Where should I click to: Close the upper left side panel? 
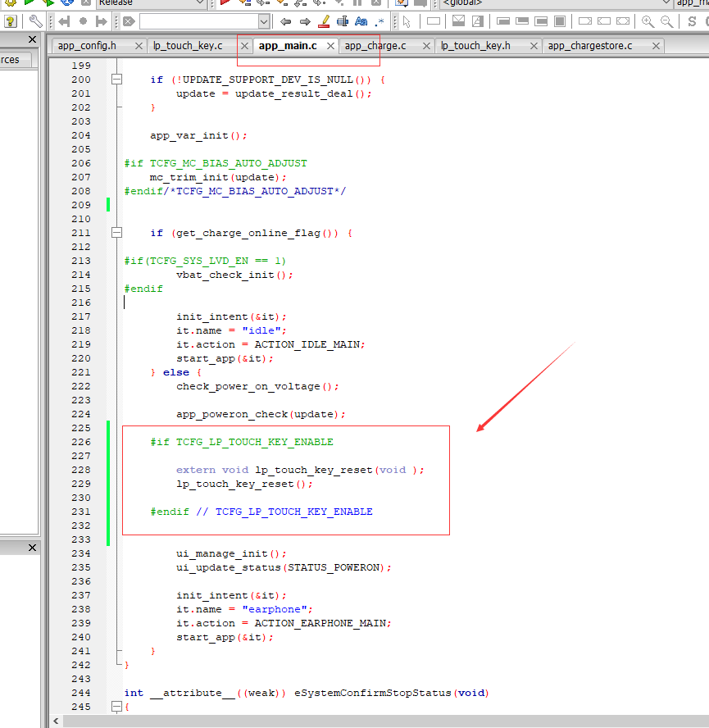(x=32, y=39)
